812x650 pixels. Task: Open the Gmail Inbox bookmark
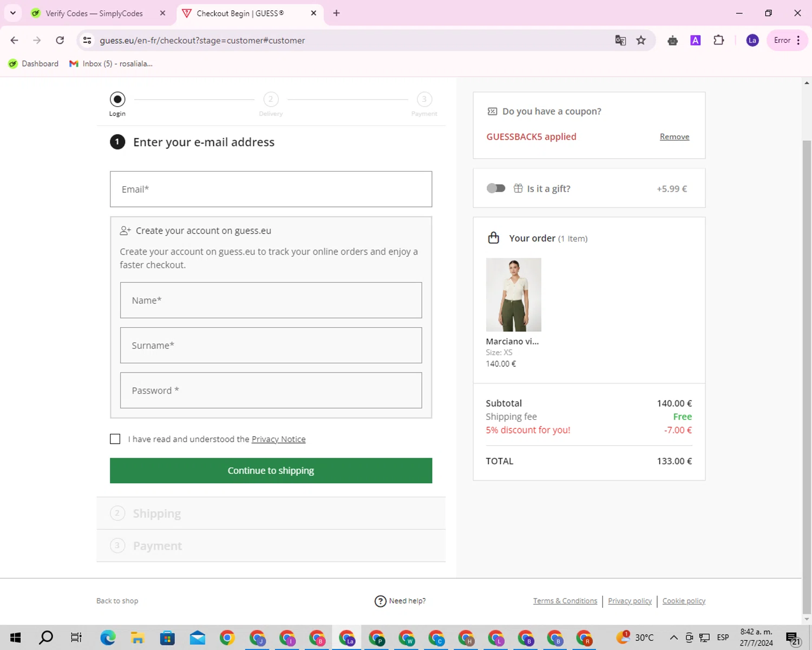pos(111,63)
